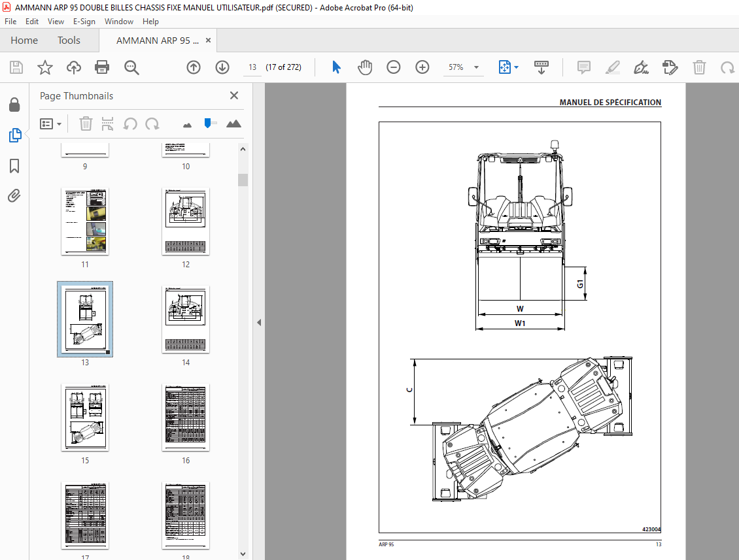The image size is (739, 560).
Task: Toggle Page Thumbnails sidebar icon
Action: 14,135
